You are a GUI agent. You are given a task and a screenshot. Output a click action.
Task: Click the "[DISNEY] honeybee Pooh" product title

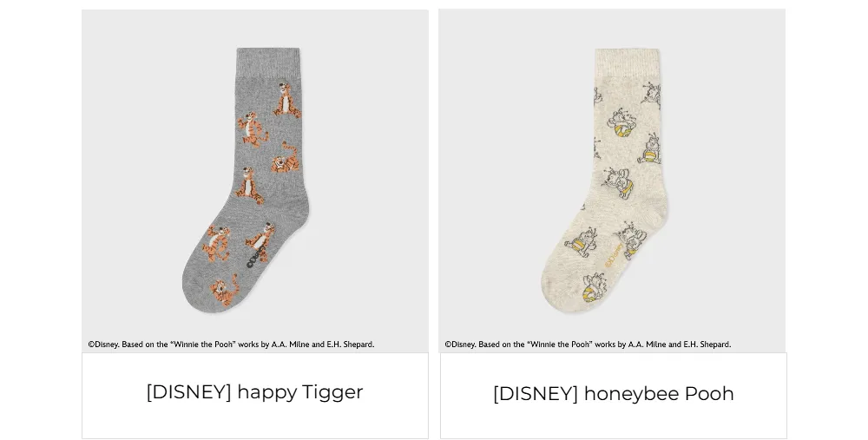click(614, 393)
